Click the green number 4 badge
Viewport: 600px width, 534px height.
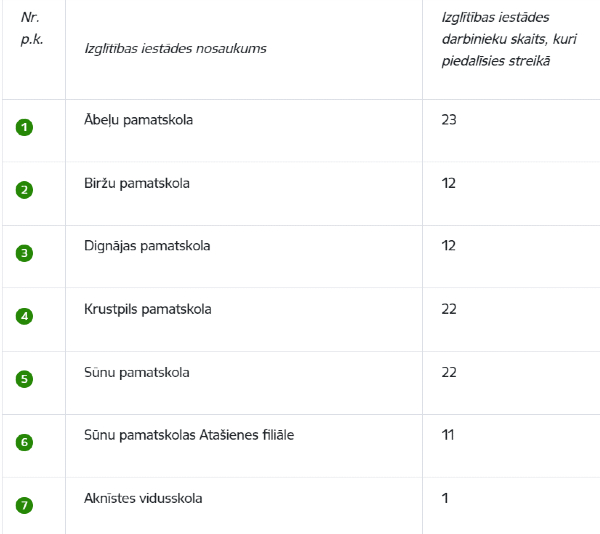(24, 316)
